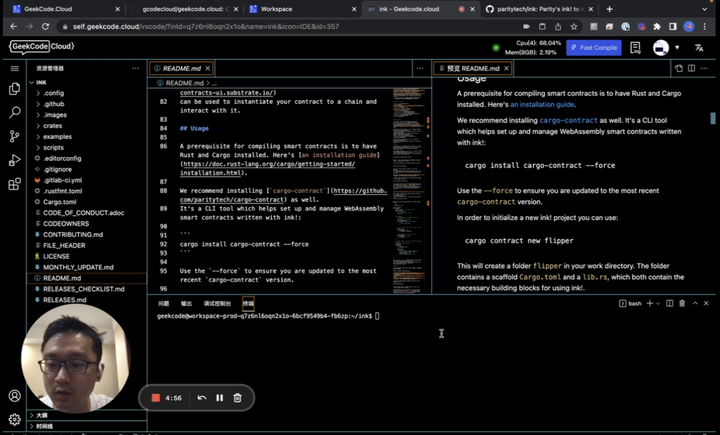The image size is (720, 435).
Task: Open the Manage settings gear
Action: pyautogui.click(x=14, y=420)
